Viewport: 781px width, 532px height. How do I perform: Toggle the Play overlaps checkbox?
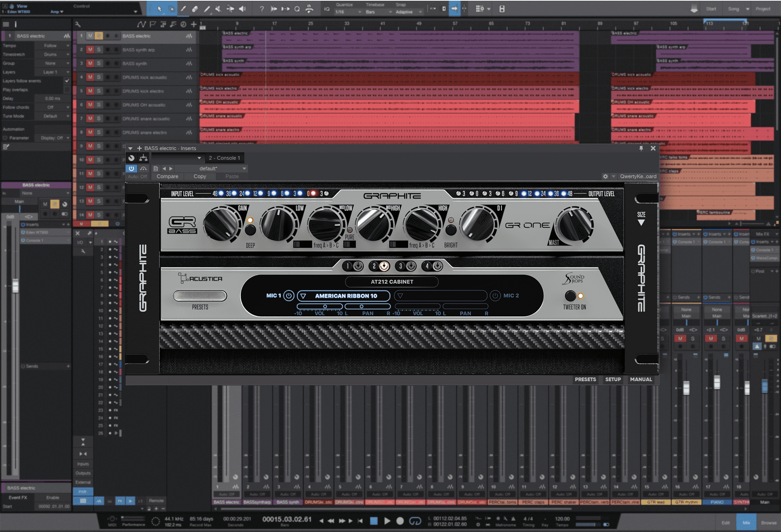(x=67, y=90)
